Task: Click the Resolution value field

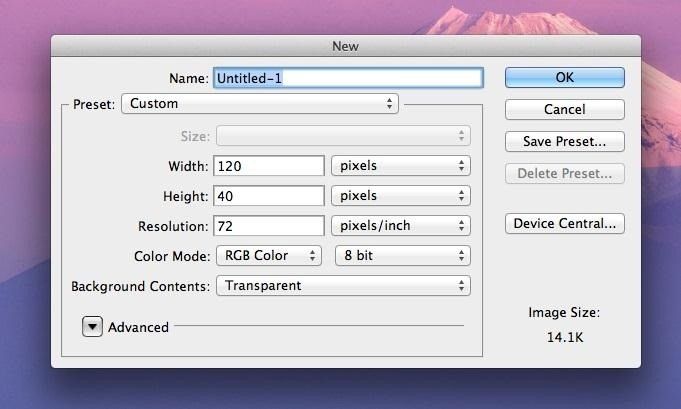Action: [269, 226]
